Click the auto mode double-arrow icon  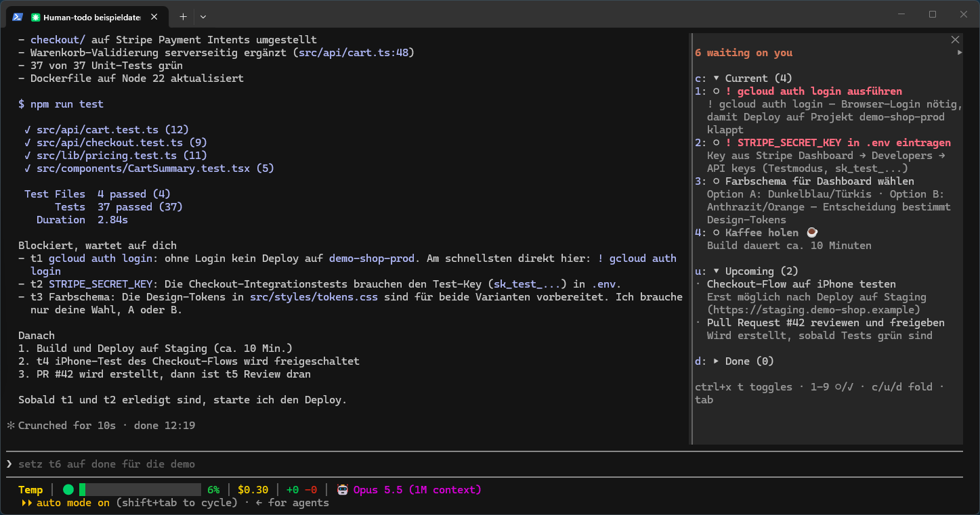click(x=26, y=503)
